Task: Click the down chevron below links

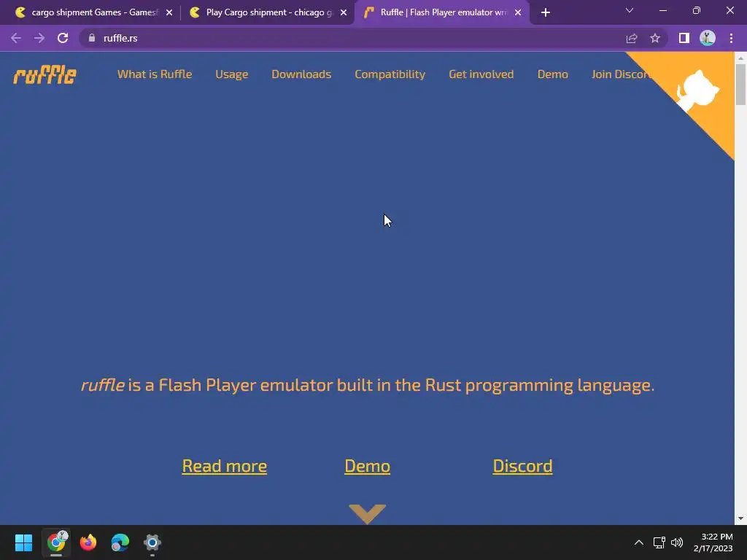Action: pos(368,514)
